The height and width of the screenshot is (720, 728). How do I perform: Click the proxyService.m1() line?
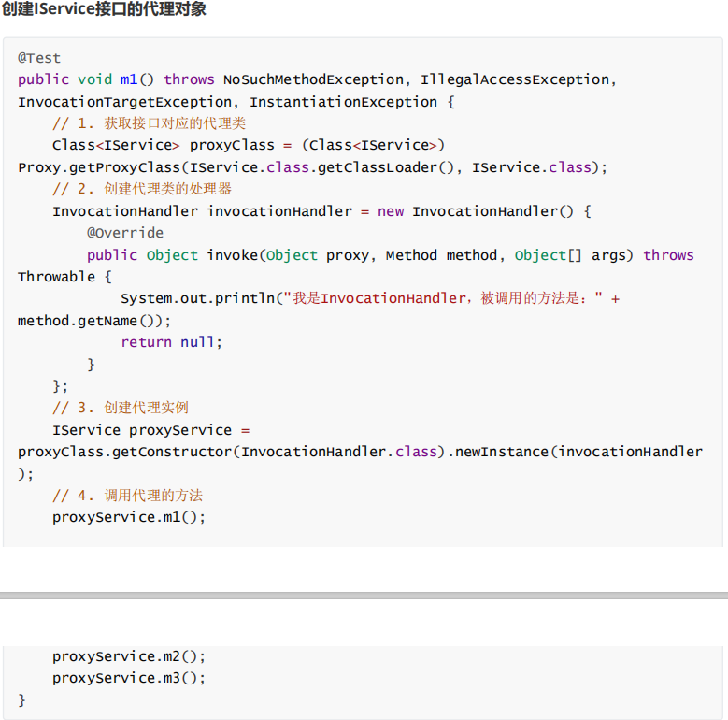(x=129, y=517)
